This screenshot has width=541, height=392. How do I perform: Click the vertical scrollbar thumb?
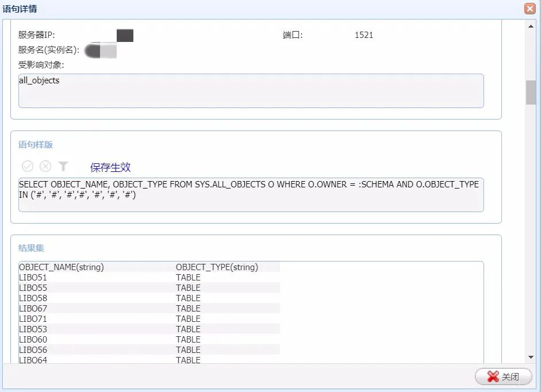click(x=531, y=92)
